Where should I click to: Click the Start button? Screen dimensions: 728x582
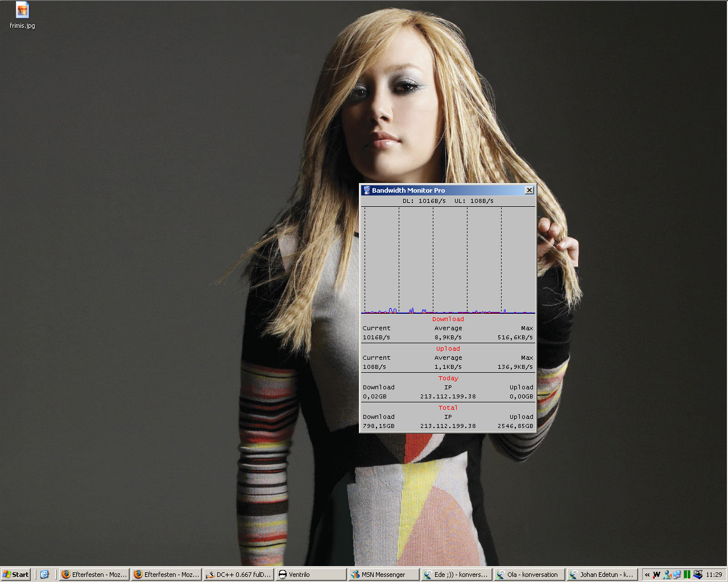[16, 575]
